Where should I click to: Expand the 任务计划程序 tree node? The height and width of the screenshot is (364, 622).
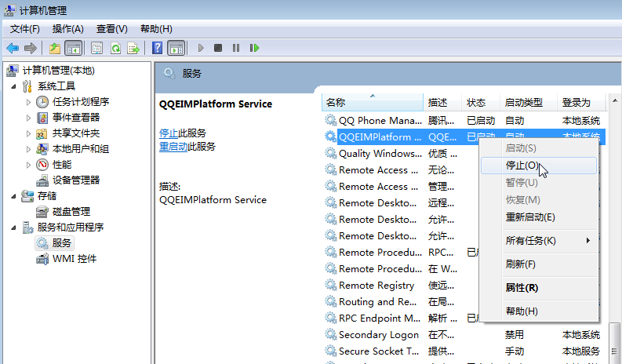tap(28, 102)
